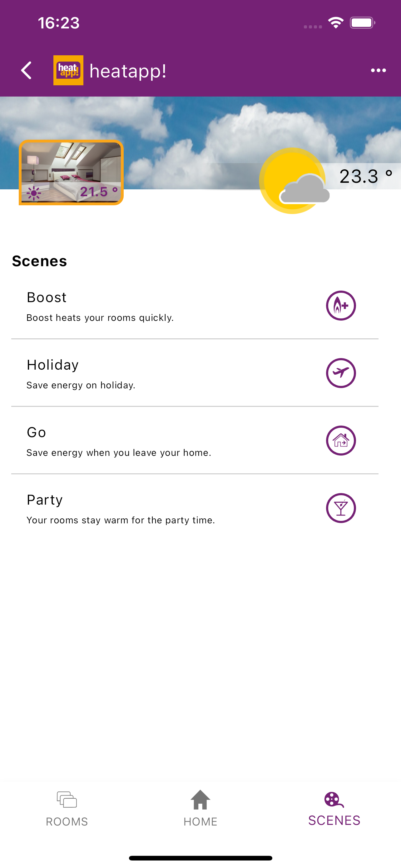This screenshot has height=868, width=401.
Task: Select the Boost scene title
Action: click(47, 297)
